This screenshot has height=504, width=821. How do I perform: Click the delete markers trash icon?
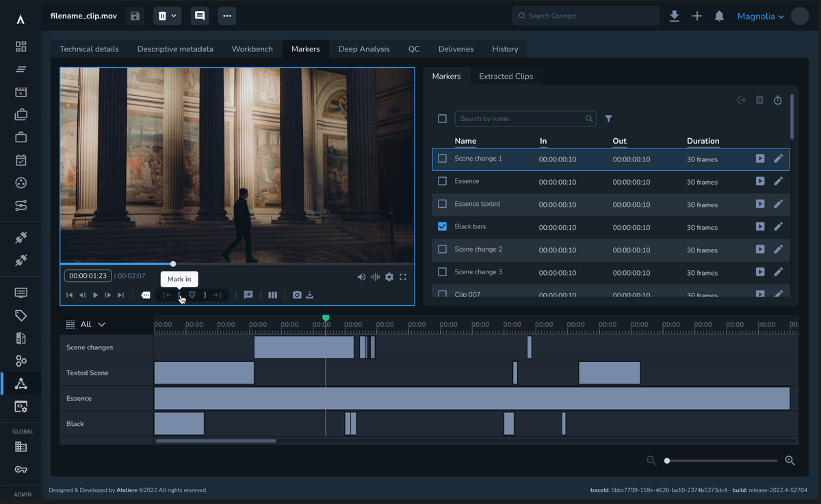[759, 100]
